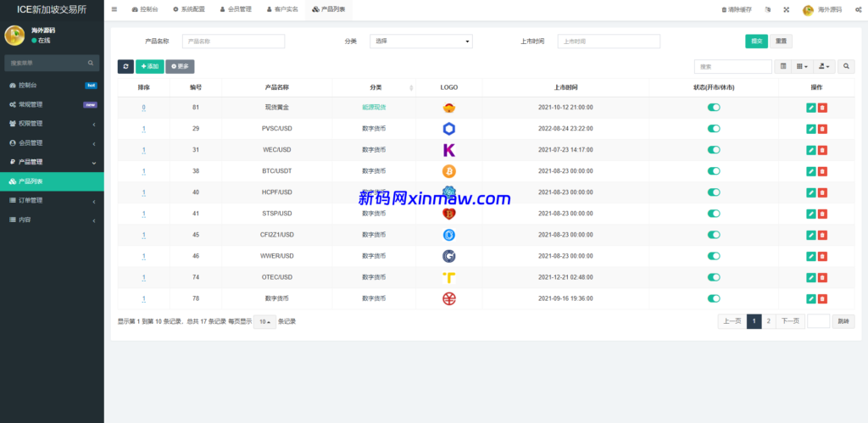The height and width of the screenshot is (423, 868).
Task: Switch off status toggle for WWER/USD
Action: tap(714, 256)
